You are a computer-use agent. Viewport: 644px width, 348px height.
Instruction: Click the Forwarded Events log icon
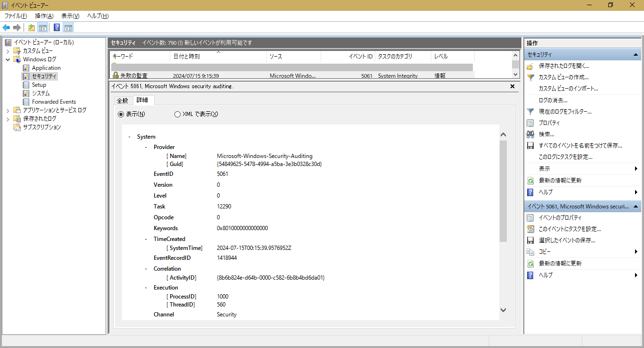[x=26, y=102]
